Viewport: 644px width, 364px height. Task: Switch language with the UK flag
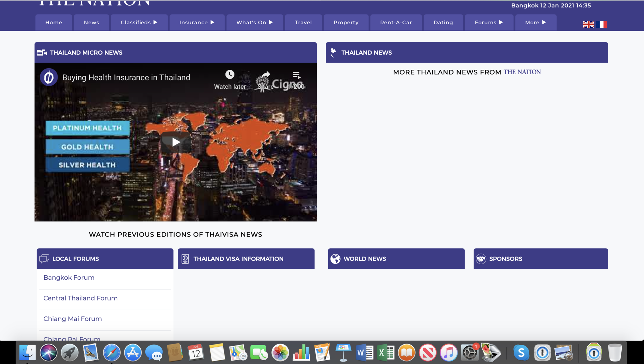click(x=588, y=24)
